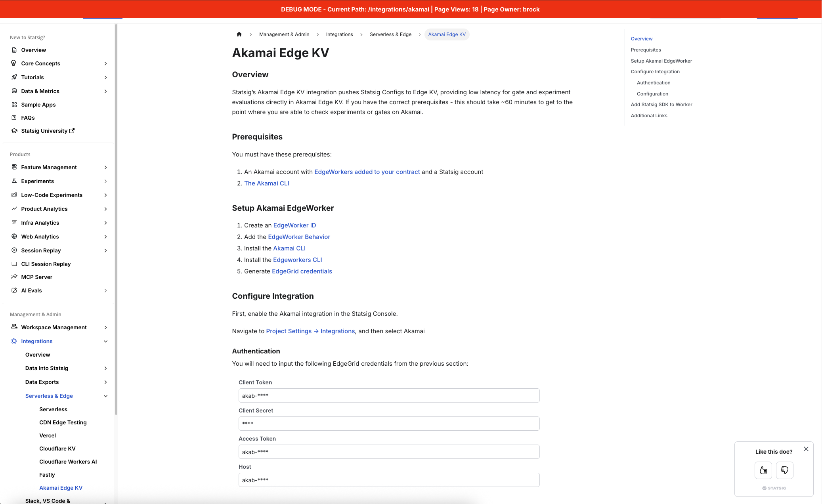822x504 pixels.
Task: Collapse the Integrations sidebar section
Action: 105,341
